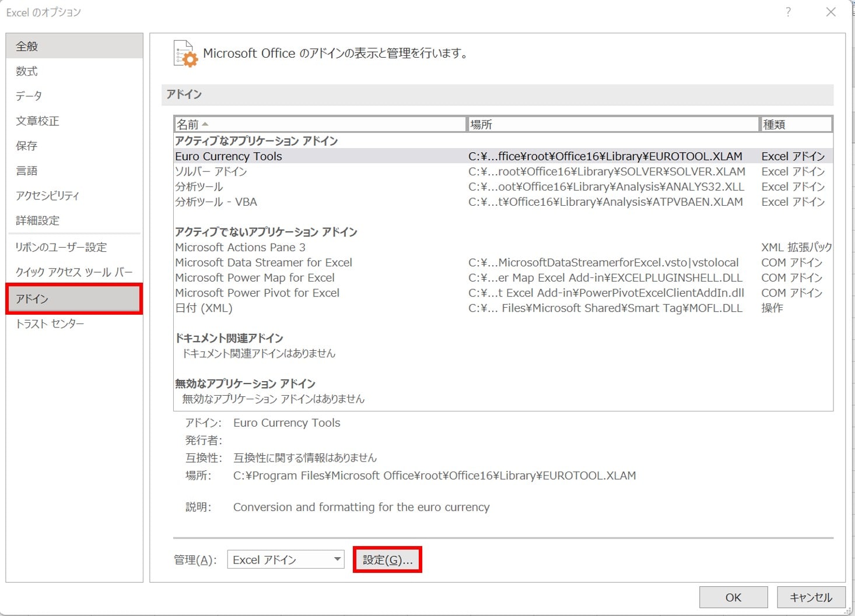Select 分析ツール add-in row
The image size is (855, 616).
503,186
